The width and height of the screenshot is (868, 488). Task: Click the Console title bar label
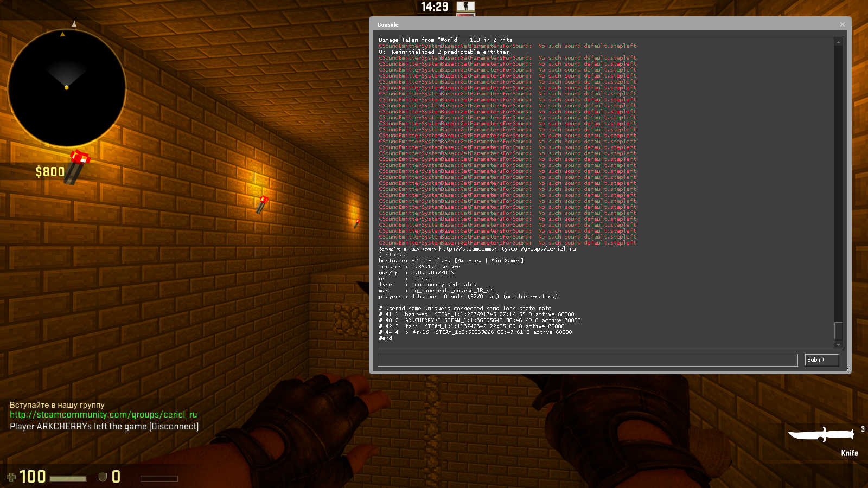pyautogui.click(x=388, y=25)
